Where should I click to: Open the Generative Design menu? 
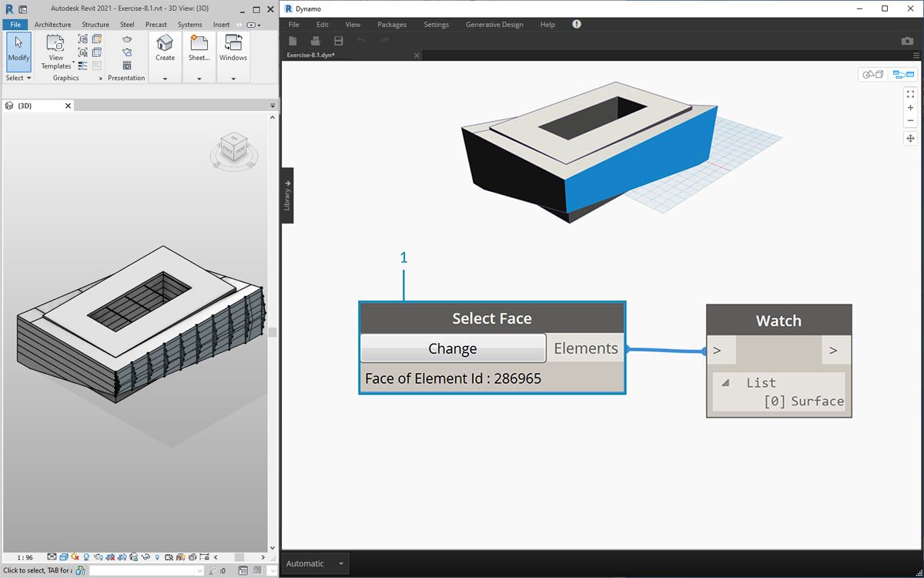[x=494, y=25]
